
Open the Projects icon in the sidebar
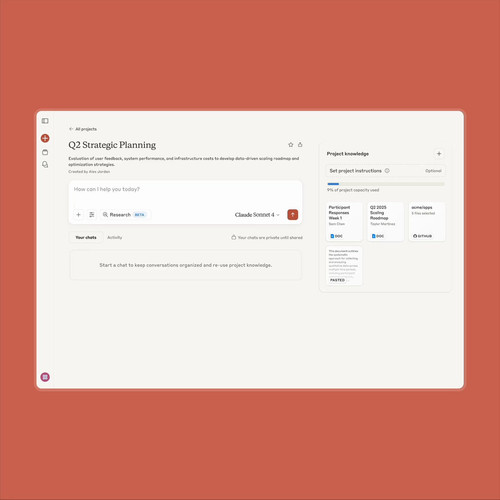pyautogui.click(x=45, y=152)
